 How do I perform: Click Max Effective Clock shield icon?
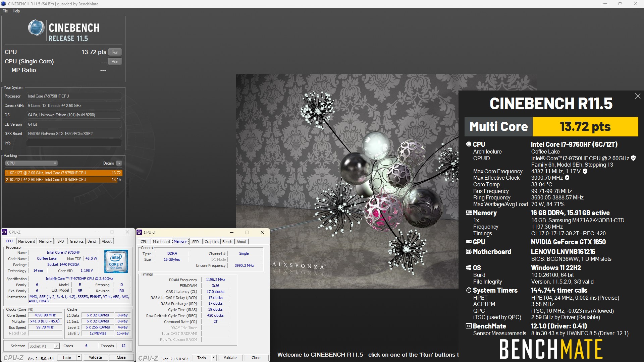pos(567,178)
